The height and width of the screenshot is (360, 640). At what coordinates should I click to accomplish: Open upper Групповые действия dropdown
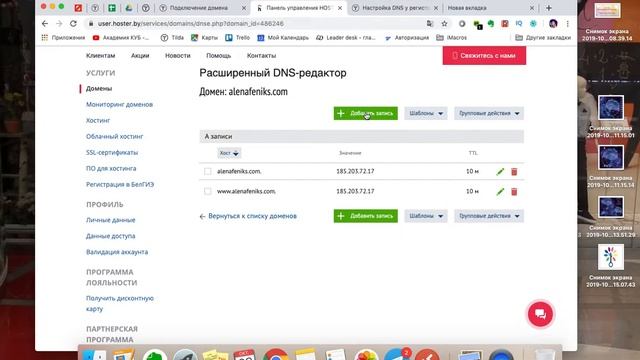pos(489,113)
